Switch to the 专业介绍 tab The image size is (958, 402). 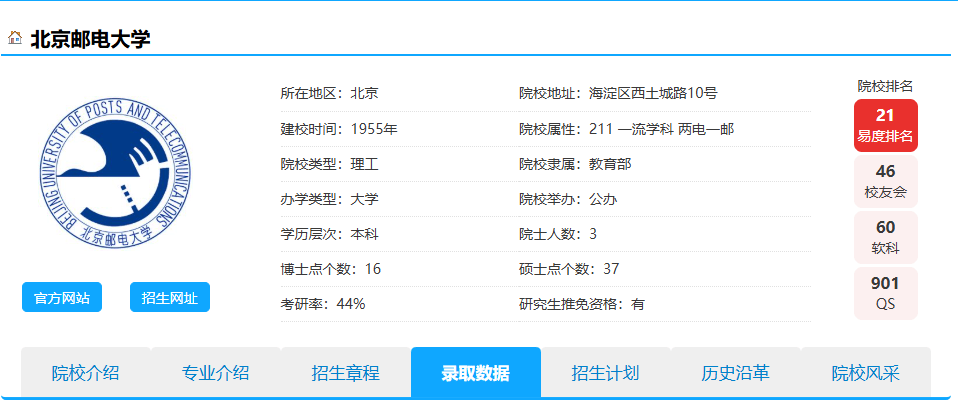[215, 374]
